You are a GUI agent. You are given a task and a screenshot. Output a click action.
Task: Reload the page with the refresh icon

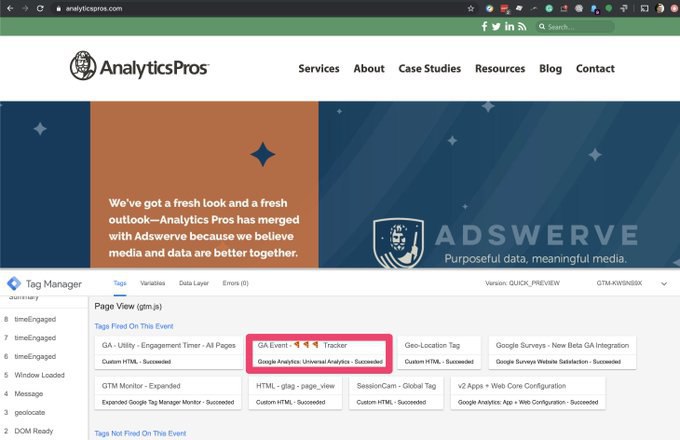pos(40,8)
